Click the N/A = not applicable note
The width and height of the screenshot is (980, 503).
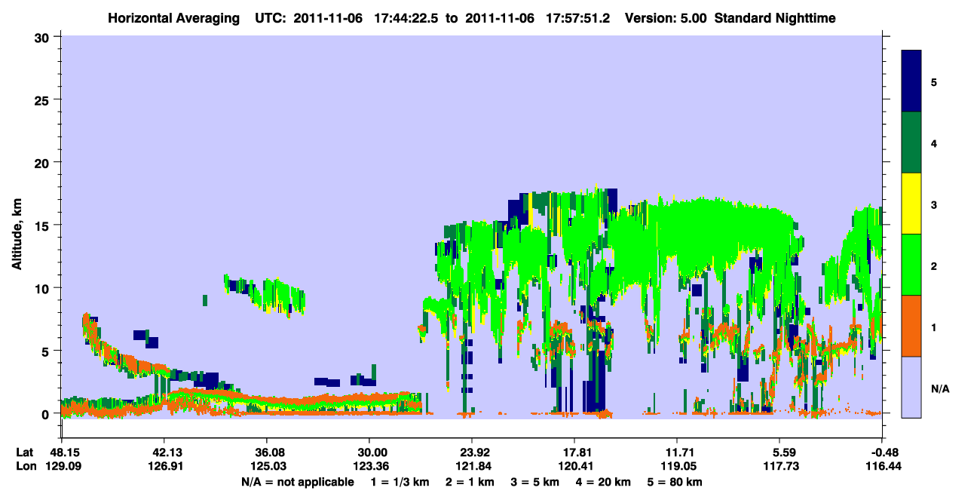(297, 481)
